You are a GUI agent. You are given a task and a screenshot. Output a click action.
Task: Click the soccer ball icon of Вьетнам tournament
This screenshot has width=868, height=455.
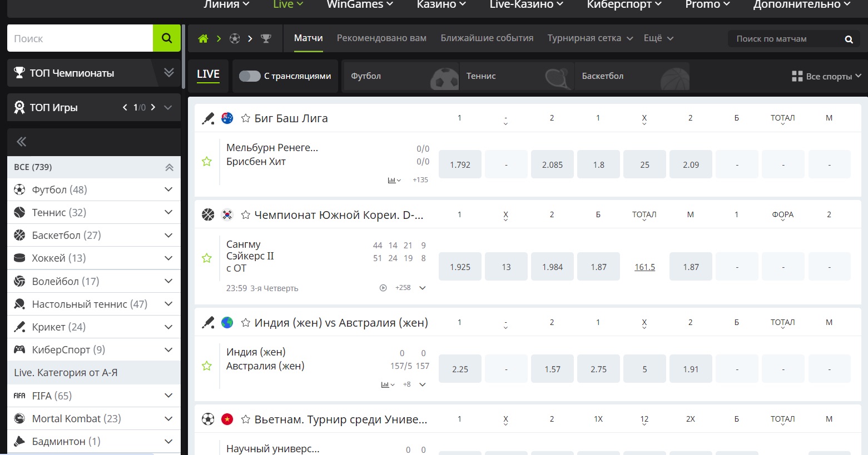[208, 419]
